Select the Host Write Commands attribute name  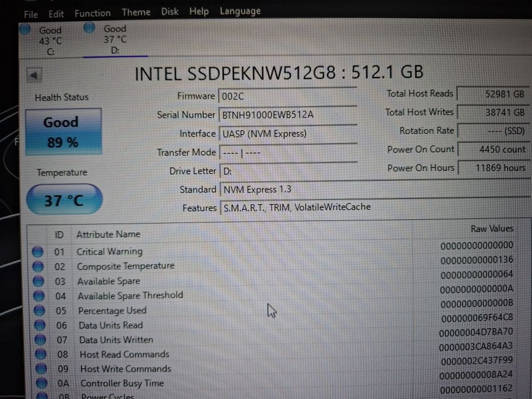tap(126, 368)
